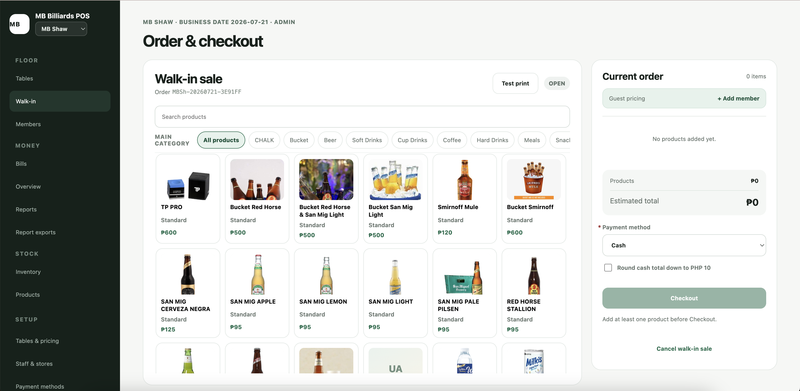The image size is (800, 391).
Task: Click the Red Horse Stallion bottle image
Action: [x=534, y=275]
